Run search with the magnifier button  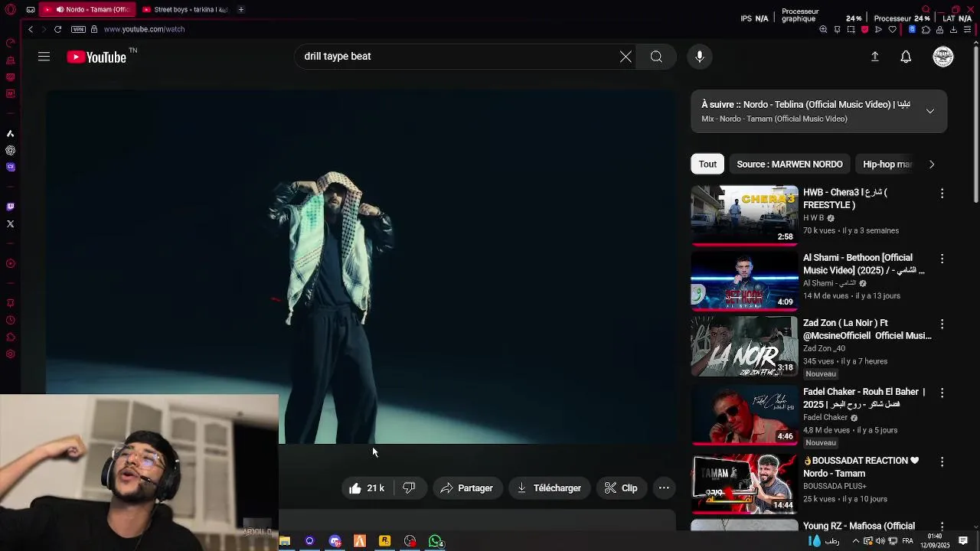656,57
